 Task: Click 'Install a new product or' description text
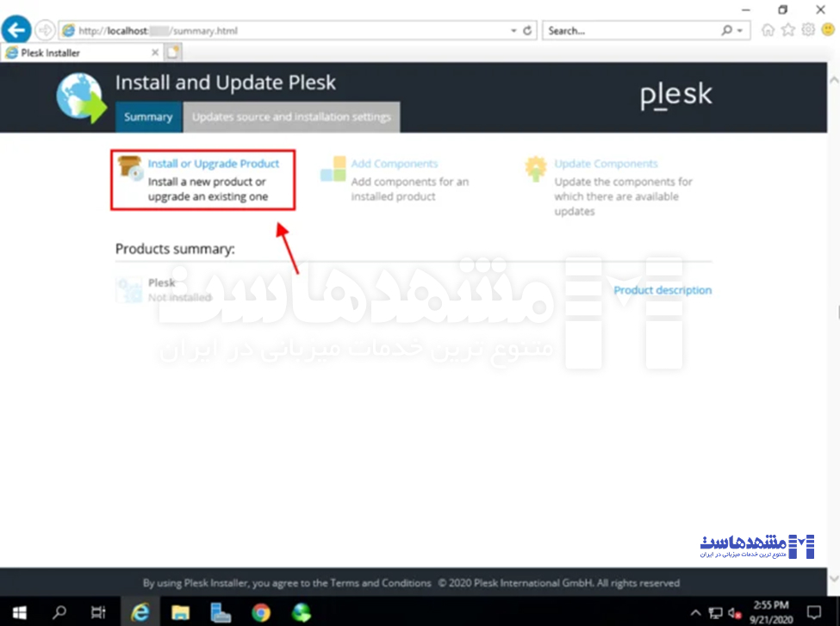[x=207, y=182]
